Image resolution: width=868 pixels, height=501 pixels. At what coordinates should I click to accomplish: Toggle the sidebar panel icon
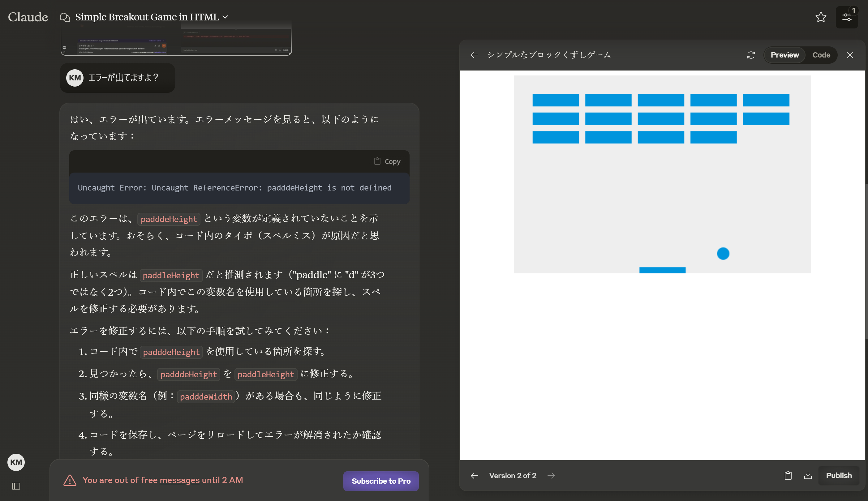coord(16,486)
